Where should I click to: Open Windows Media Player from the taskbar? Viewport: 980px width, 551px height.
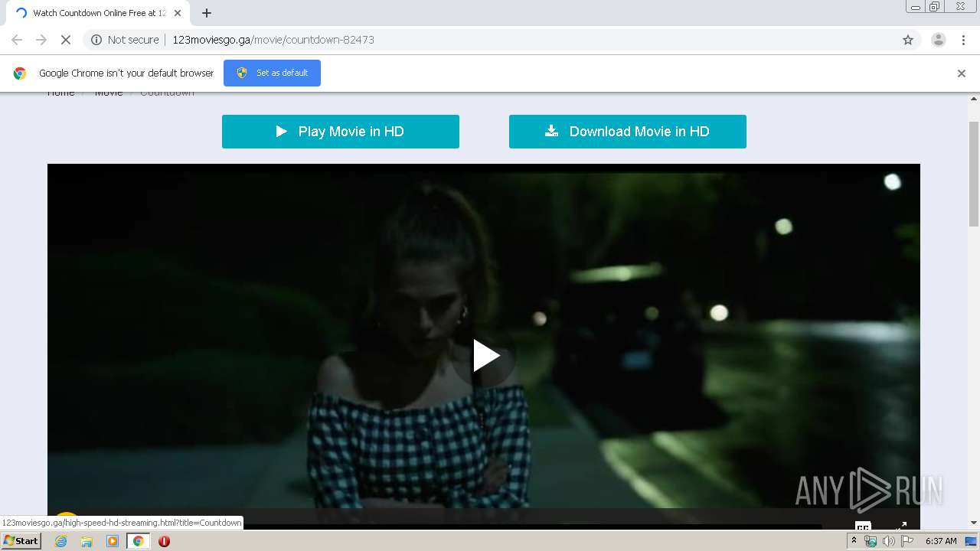[x=113, y=541]
